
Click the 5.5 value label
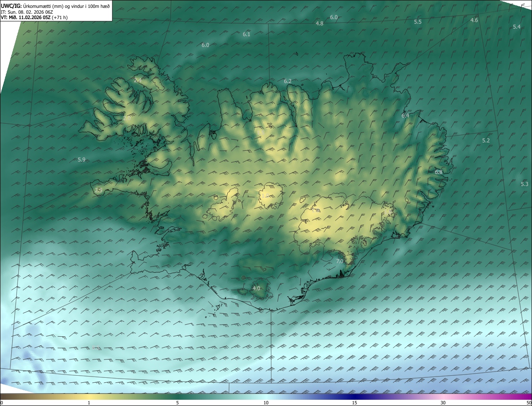coord(418,22)
